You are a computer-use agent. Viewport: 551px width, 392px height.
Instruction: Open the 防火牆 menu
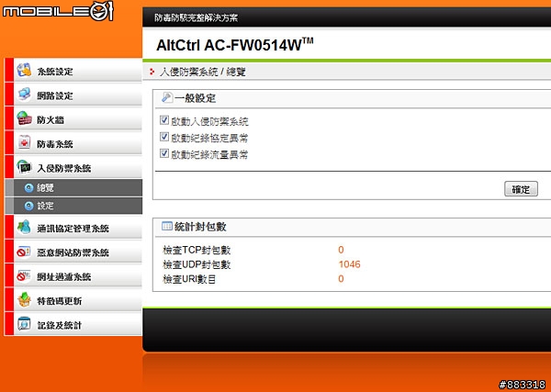[x=73, y=119]
